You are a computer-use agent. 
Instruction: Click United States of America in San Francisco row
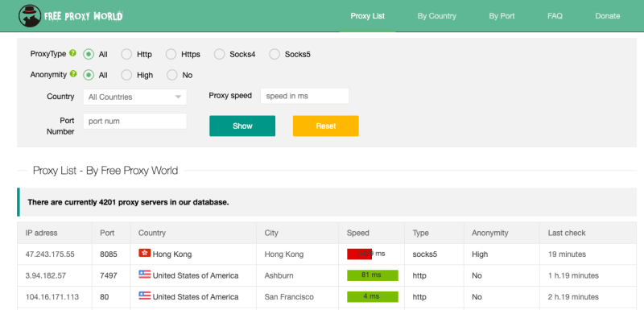point(196,297)
